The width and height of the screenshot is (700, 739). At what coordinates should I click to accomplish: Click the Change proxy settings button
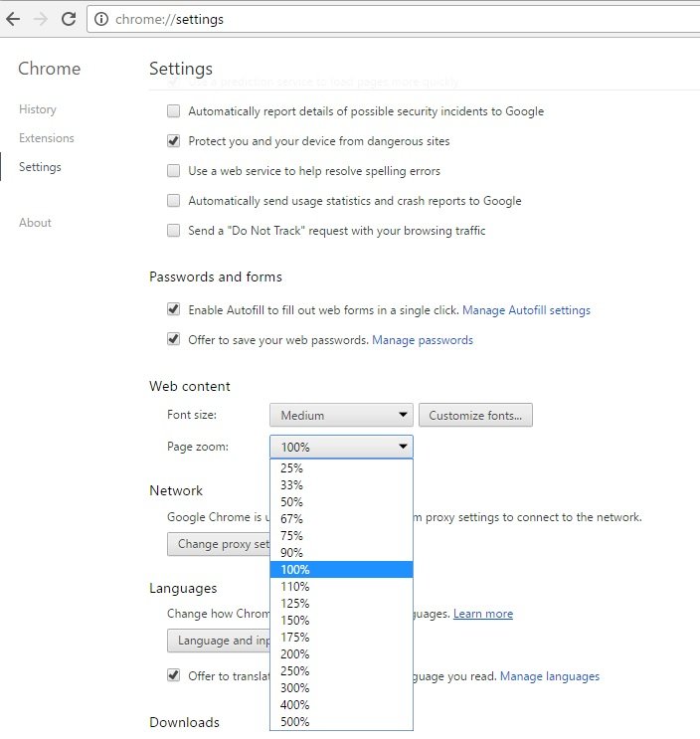pos(219,544)
